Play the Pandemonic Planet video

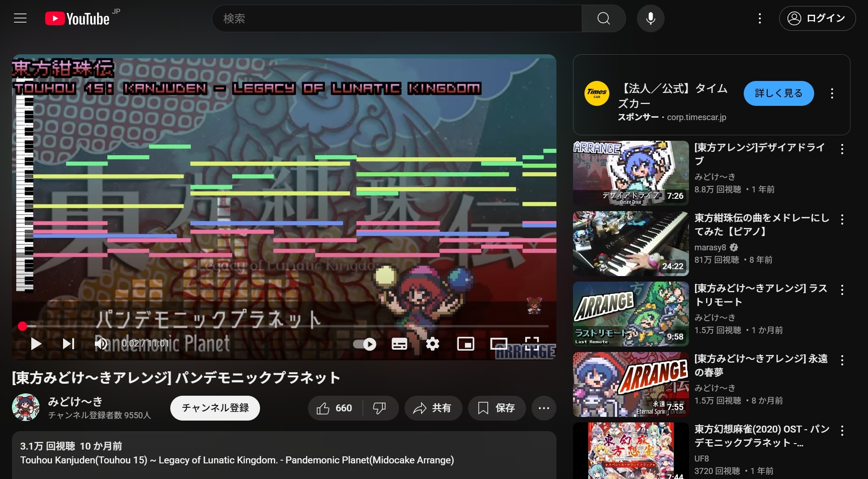click(36, 344)
